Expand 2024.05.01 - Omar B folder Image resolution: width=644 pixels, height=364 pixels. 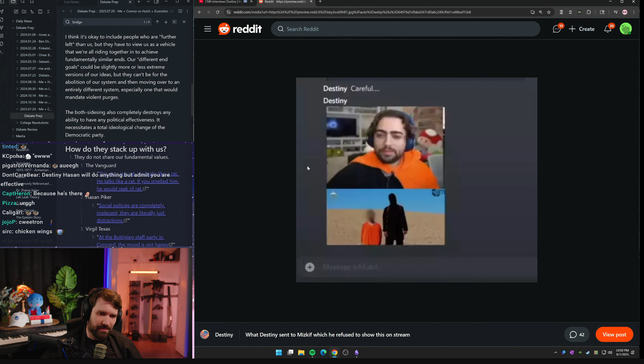tap(36, 55)
